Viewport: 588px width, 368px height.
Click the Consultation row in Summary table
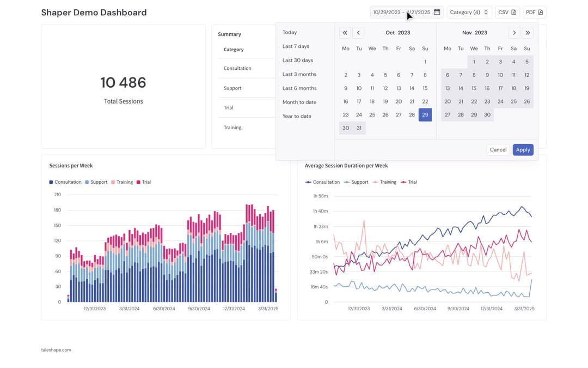point(247,68)
